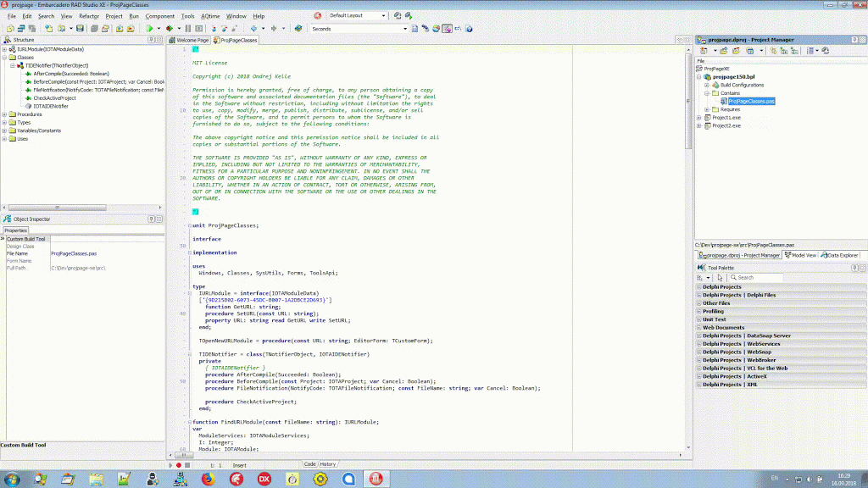The height and width of the screenshot is (488, 868).
Task: Click the Tool Palette search field
Action: click(x=755, y=278)
